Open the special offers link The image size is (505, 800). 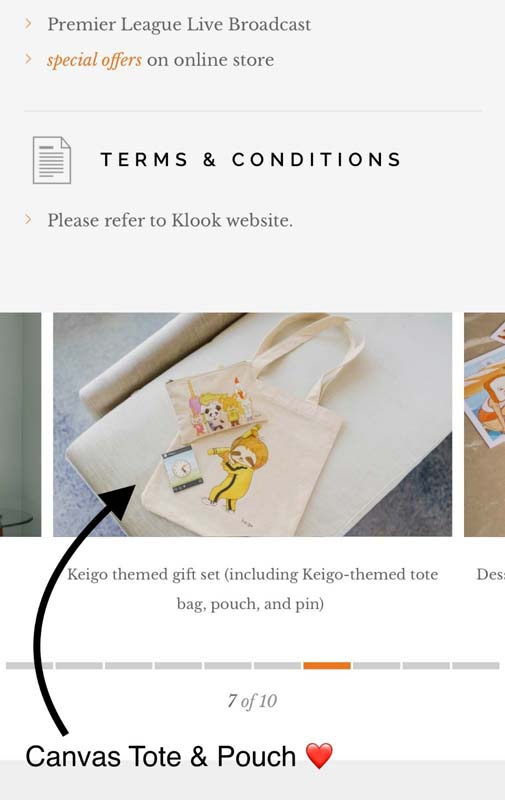94,60
